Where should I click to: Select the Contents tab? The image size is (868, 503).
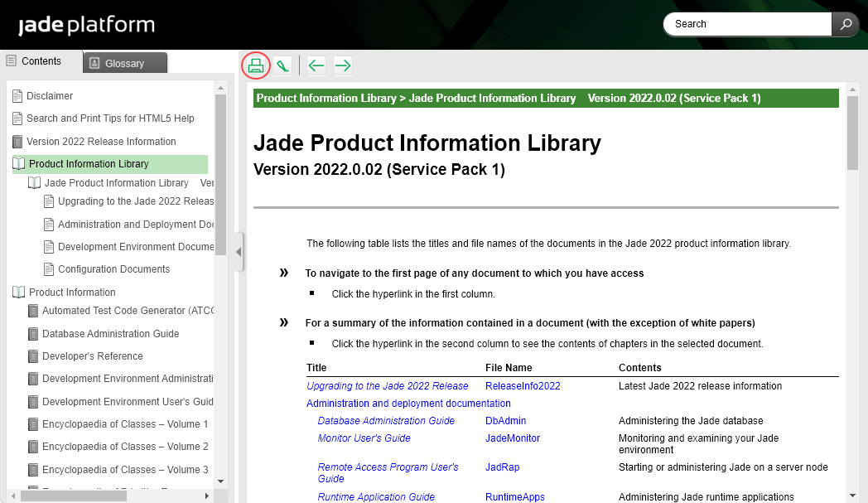tap(41, 61)
